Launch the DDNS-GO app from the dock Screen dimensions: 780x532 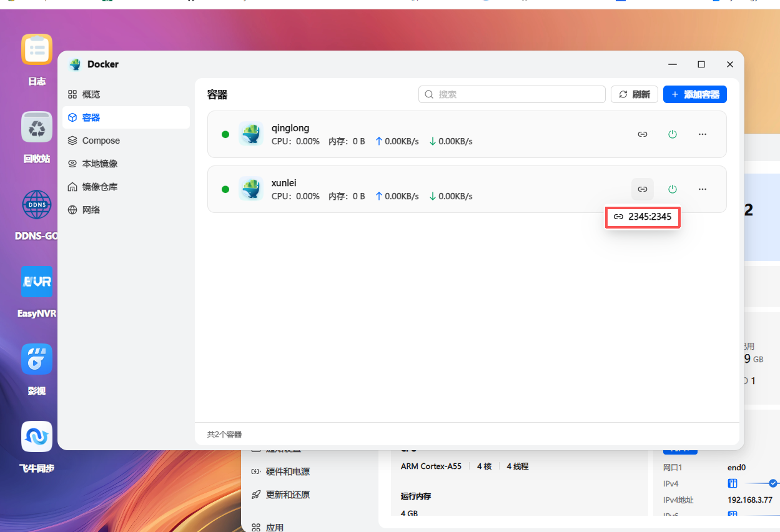pos(36,204)
